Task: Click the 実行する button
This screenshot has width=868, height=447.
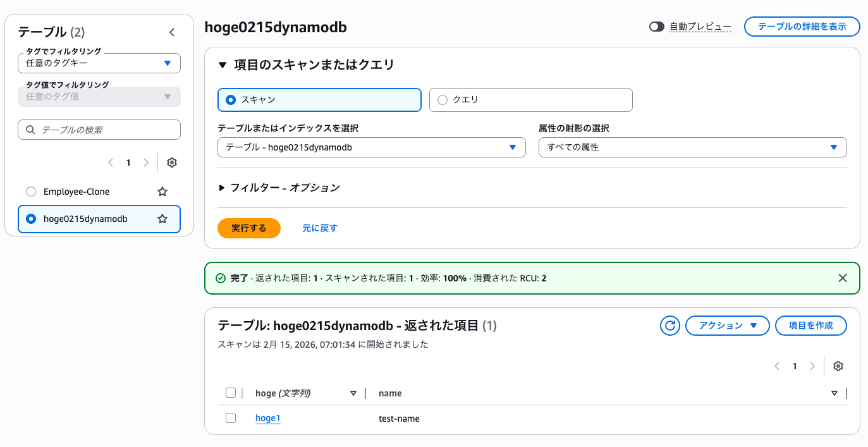Action: tap(248, 228)
